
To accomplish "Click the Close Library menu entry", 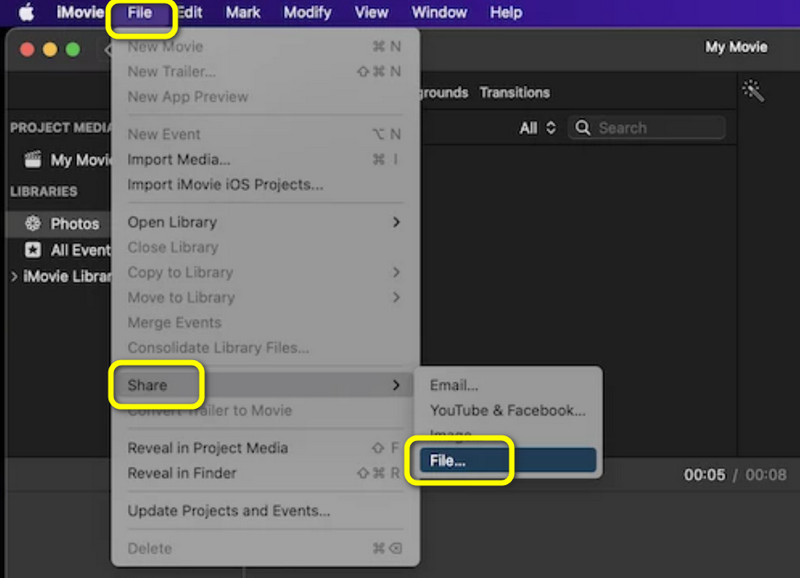I will pyautogui.click(x=265, y=247).
